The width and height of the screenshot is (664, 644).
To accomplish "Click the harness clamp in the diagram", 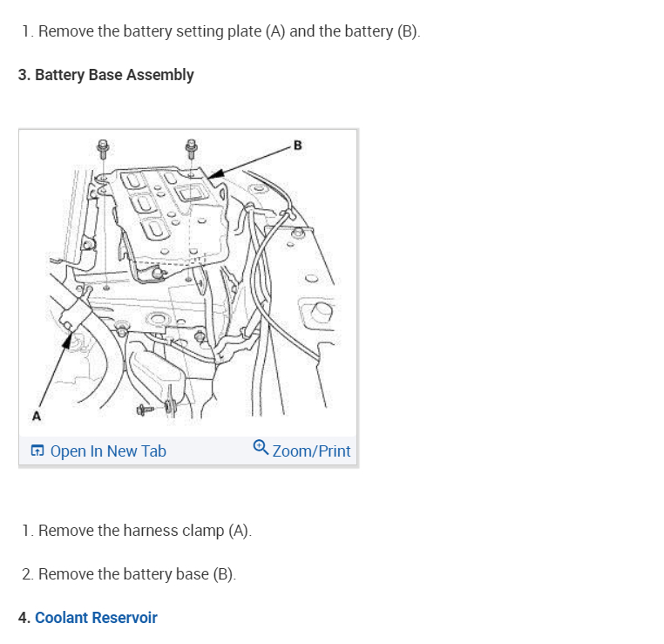I will (x=74, y=309).
